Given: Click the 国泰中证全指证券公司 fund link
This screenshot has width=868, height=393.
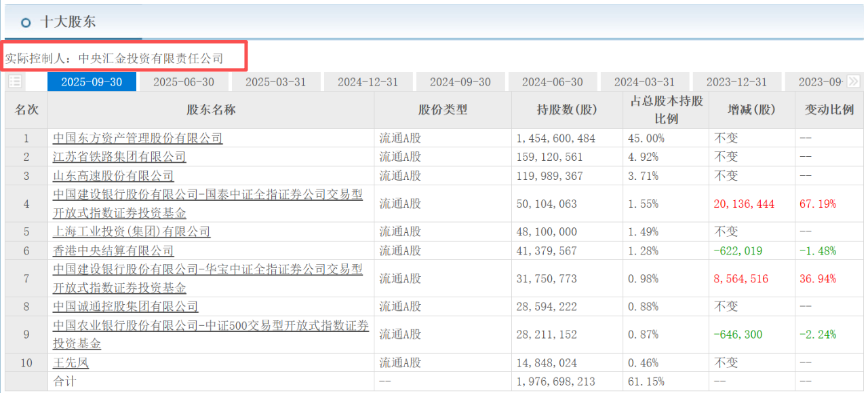Looking at the screenshot, I should pos(208,195).
